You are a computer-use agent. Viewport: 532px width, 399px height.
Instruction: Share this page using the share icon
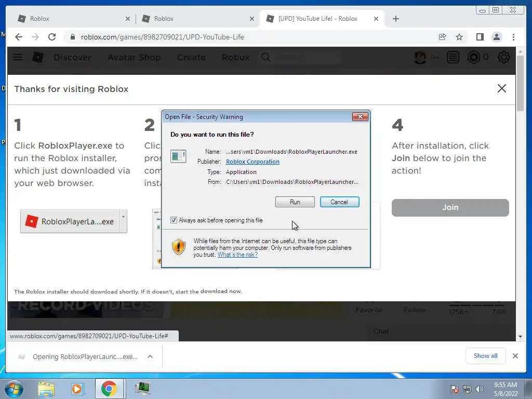click(442, 37)
